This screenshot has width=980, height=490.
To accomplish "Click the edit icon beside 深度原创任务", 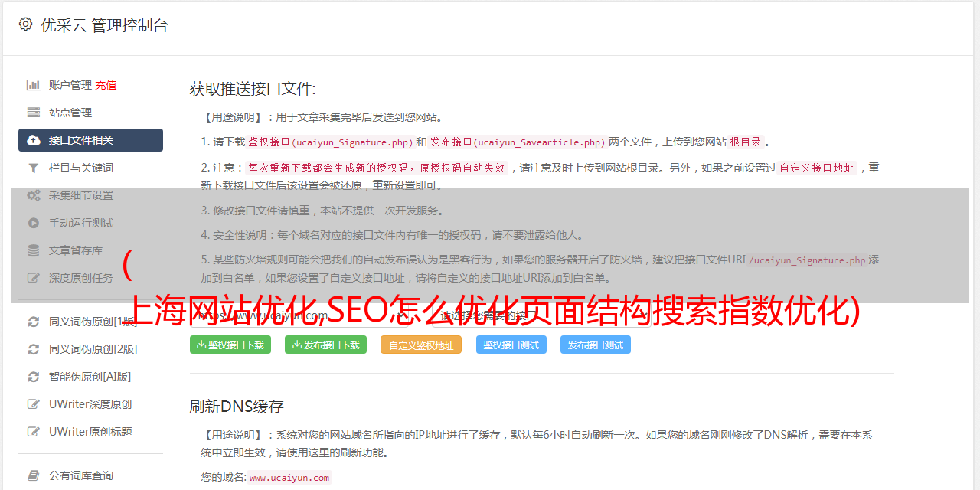I will coord(34,278).
